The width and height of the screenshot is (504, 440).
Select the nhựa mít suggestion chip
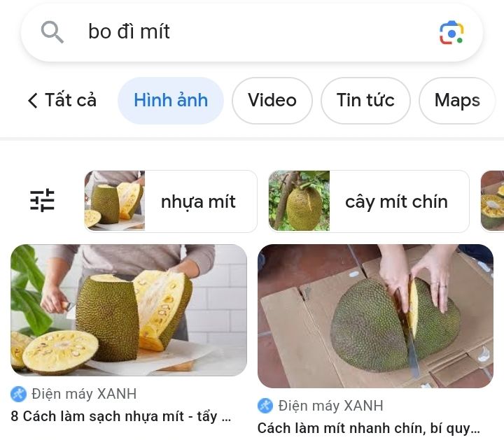pos(171,201)
